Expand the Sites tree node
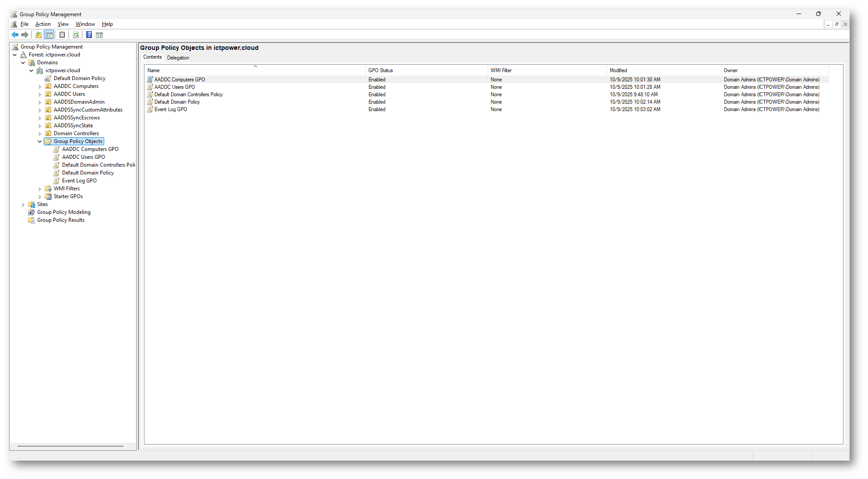The image size is (868, 479). pyautogui.click(x=23, y=205)
